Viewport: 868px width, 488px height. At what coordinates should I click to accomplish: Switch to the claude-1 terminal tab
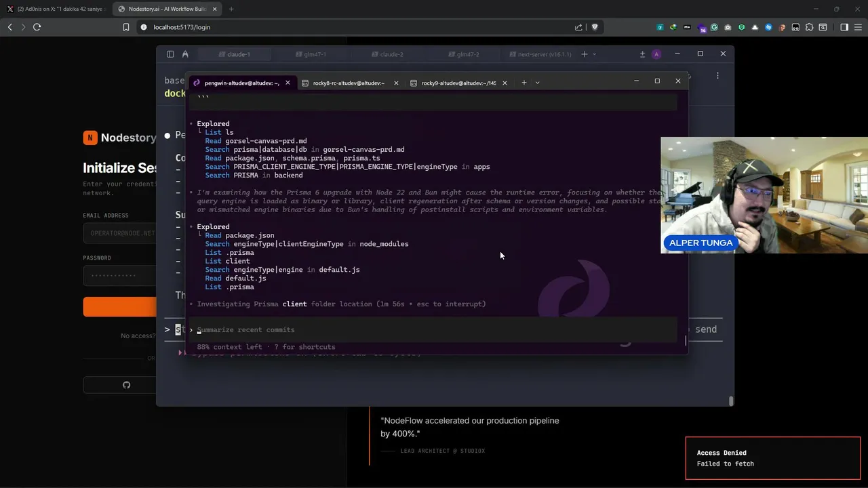tap(234, 54)
